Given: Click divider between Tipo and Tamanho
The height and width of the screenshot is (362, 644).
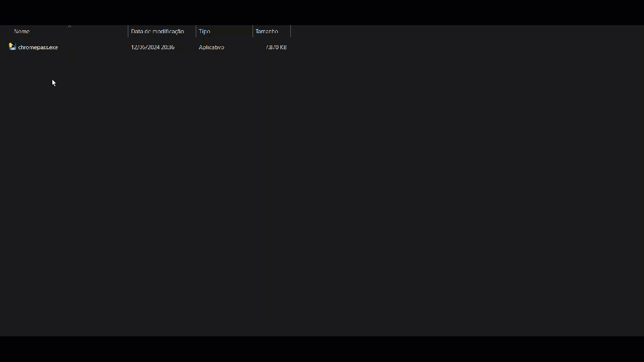Looking at the screenshot, I should pos(253,32).
